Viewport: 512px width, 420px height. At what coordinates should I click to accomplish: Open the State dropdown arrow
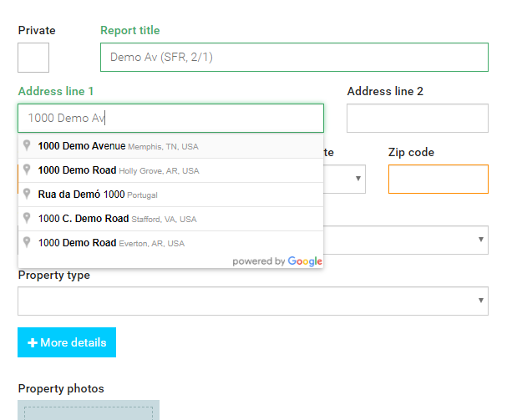358,179
